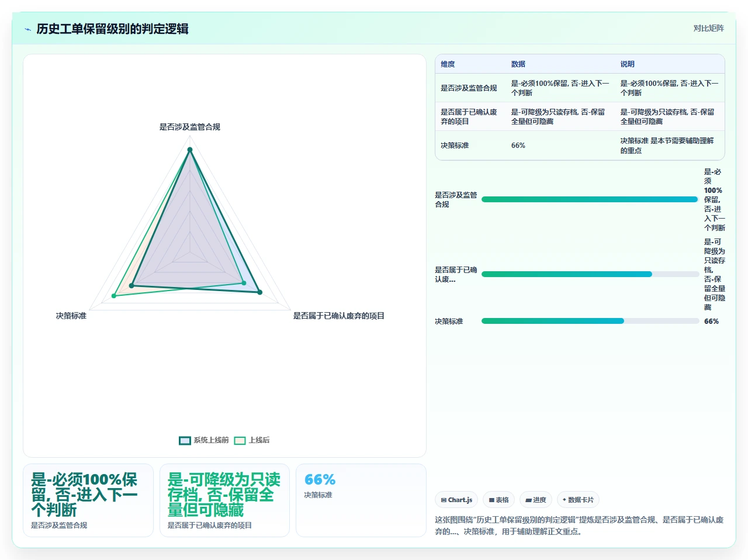Click the 对比矩阵 label in header
748x560 pixels.
pos(708,28)
